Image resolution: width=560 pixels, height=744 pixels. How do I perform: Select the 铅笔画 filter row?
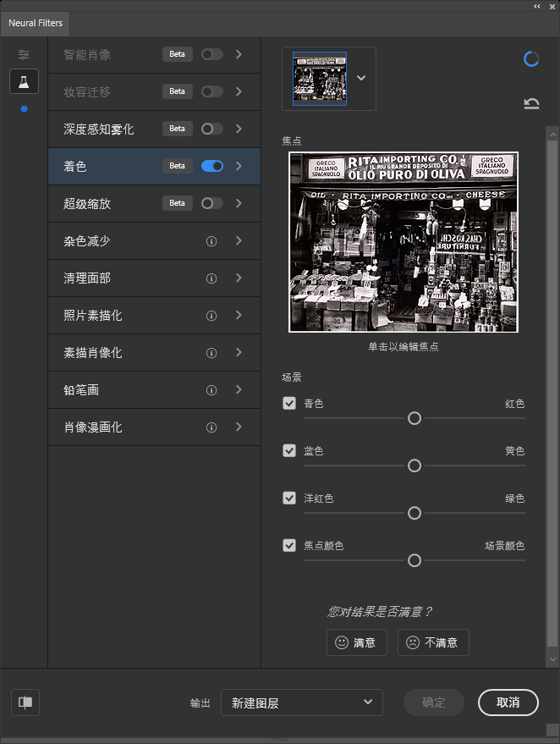[x=154, y=389]
